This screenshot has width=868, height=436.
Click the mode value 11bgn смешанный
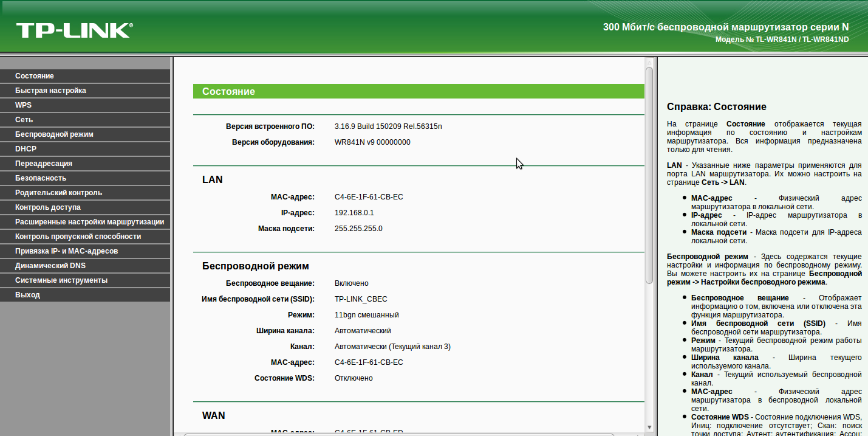coord(367,315)
